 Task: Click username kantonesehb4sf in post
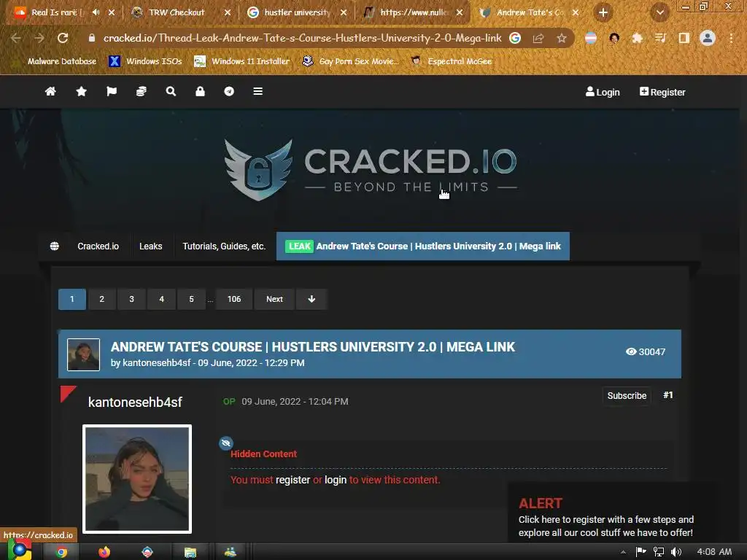pos(135,402)
